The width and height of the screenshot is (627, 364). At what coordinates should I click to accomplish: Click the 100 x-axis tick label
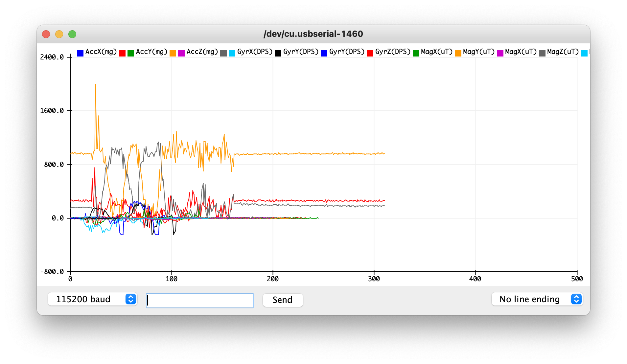pos(172,279)
